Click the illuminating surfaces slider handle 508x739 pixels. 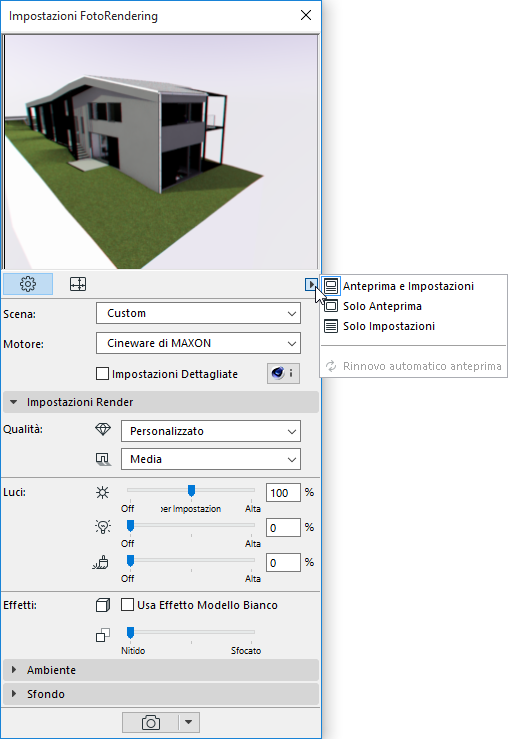click(131, 560)
